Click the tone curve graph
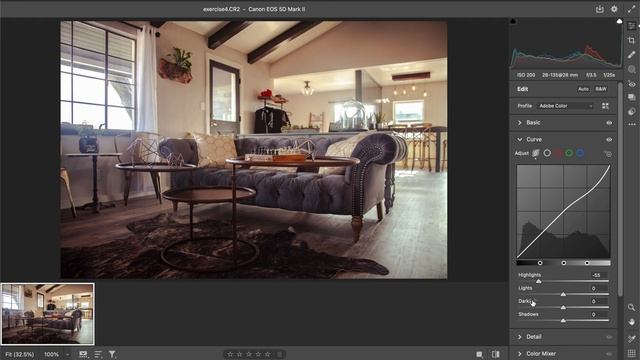 [563, 211]
